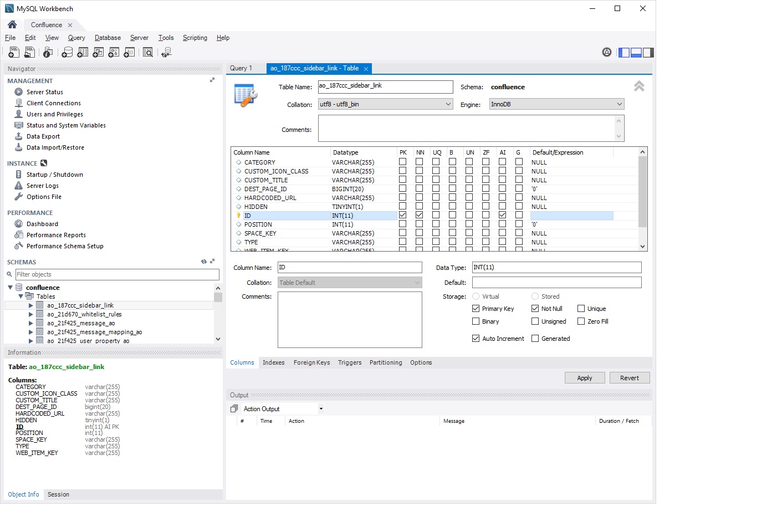Image resolution: width=777 pixels, height=532 pixels.
Task: Click the create new schema icon
Action: (67, 52)
